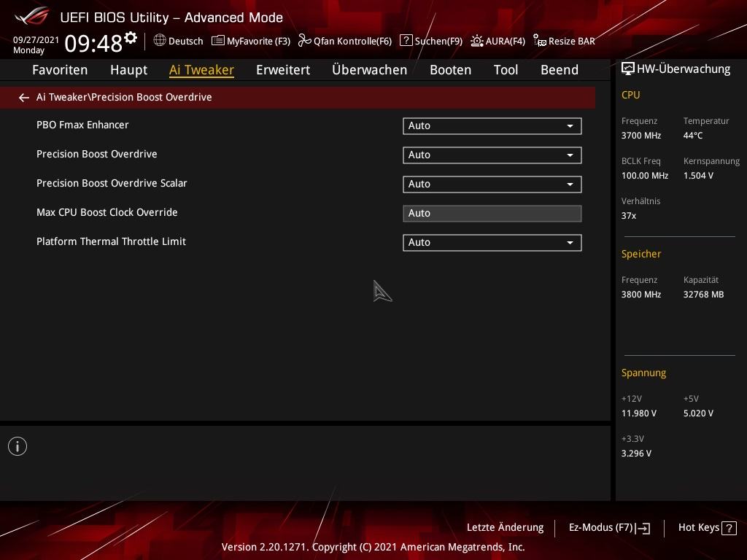The image size is (747, 560).
Task: Open the Haupt tab
Action: click(128, 70)
